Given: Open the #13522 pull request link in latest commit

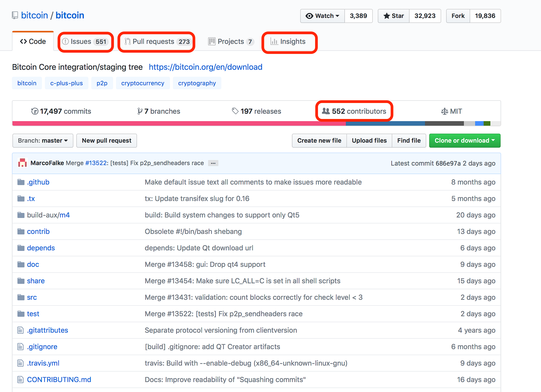Looking at the screenshot, I should click(x=96, y=163).
